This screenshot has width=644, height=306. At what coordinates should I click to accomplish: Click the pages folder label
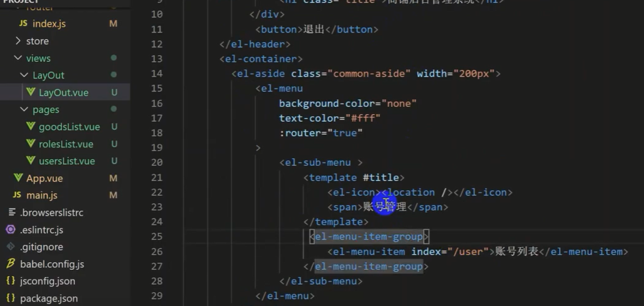tap(46, 110)
